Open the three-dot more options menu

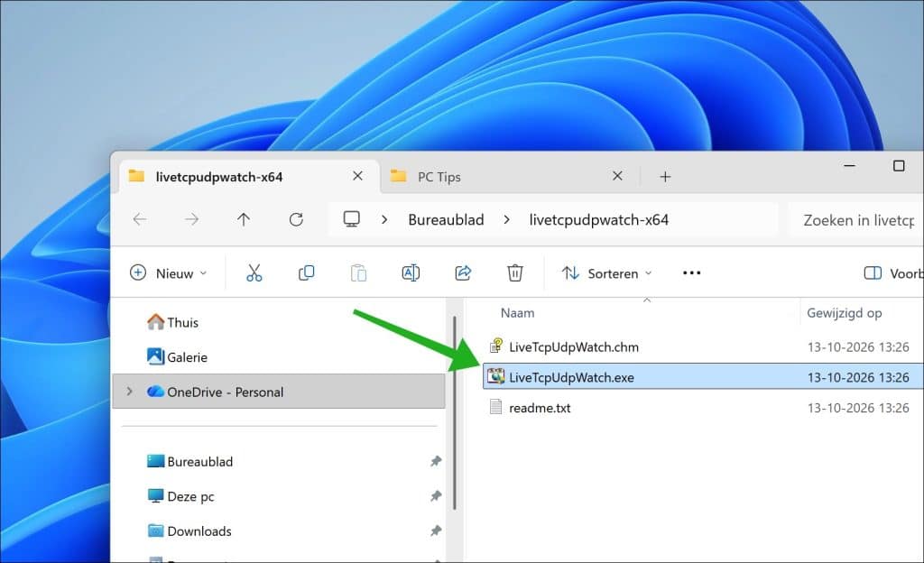pos(692,272)
